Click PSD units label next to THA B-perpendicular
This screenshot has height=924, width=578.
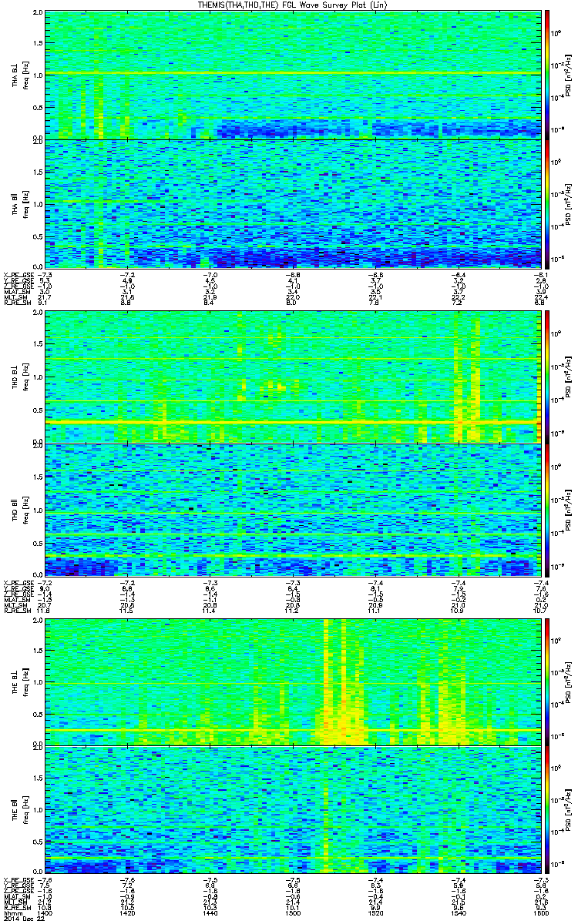click(570, 75)
